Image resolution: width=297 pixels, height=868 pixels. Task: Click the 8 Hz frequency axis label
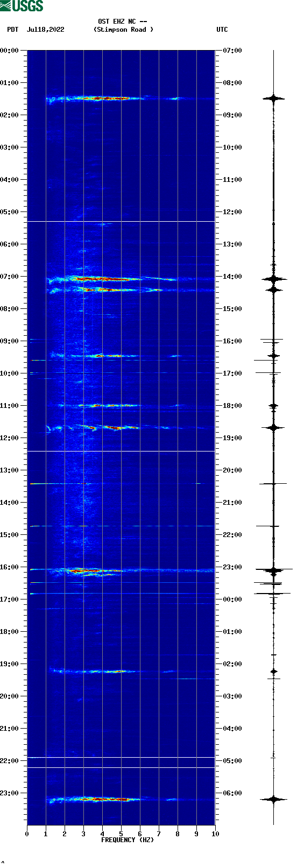[178, 834]
